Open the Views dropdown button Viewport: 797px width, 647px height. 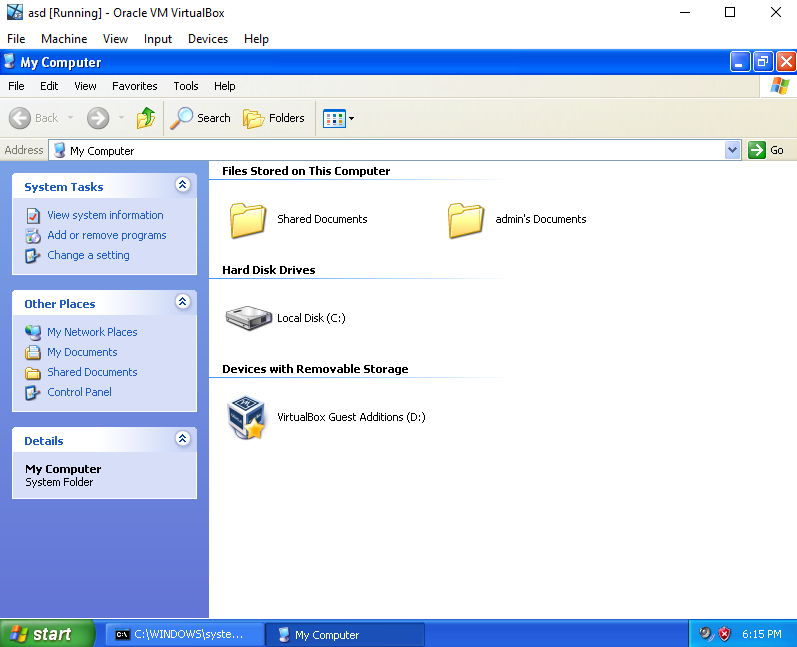(x=338, y=118)
